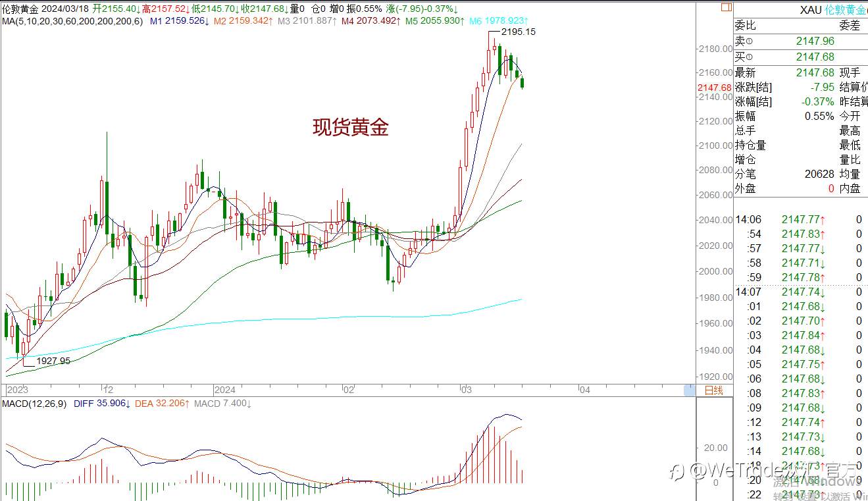Click the 14:06 tick row at 2147.77
The height and width of the screenshot is (501, 868).
[800, 219]
